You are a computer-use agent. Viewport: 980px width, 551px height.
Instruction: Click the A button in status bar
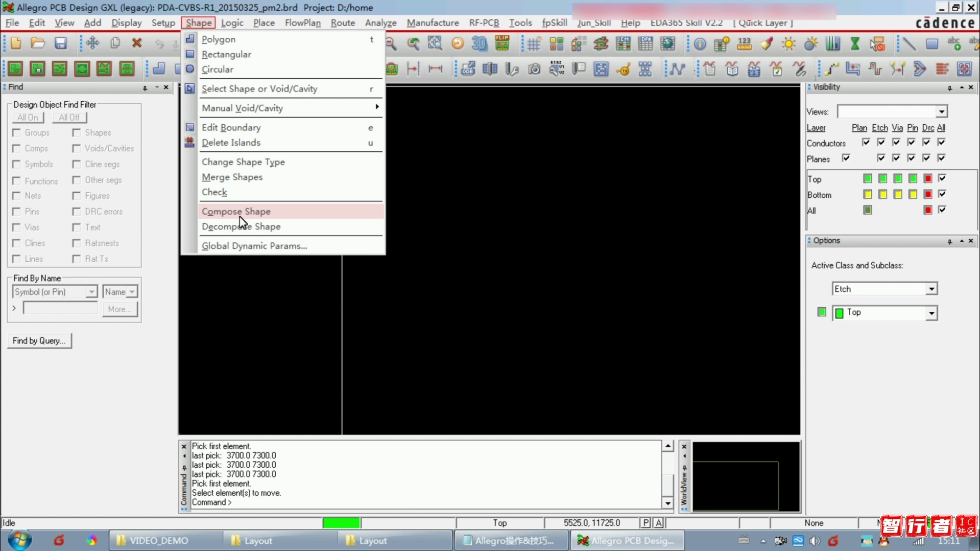point(659,523)
